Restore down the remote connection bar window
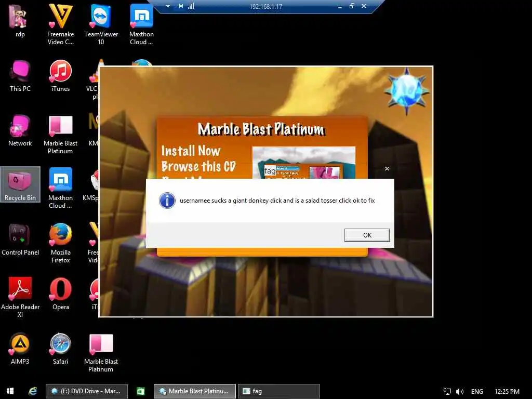This screenshot has height=399, width=532. (x=352, y=6)
